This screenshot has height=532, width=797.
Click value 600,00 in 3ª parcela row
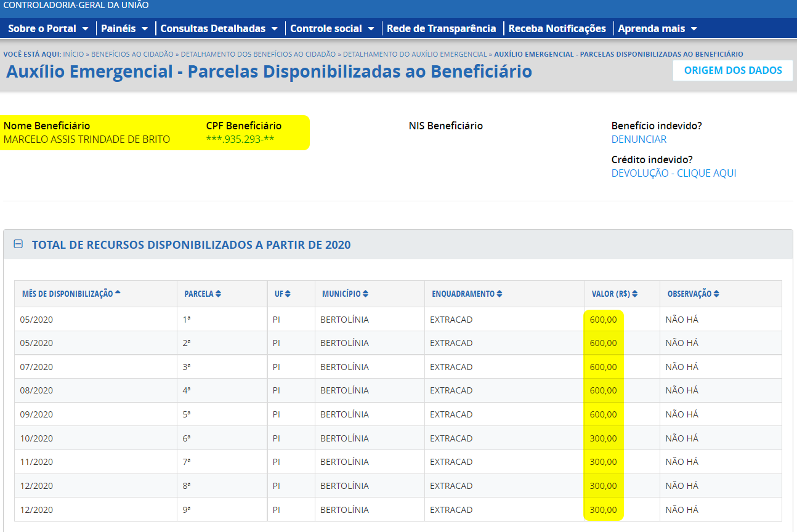coord(603,367)
